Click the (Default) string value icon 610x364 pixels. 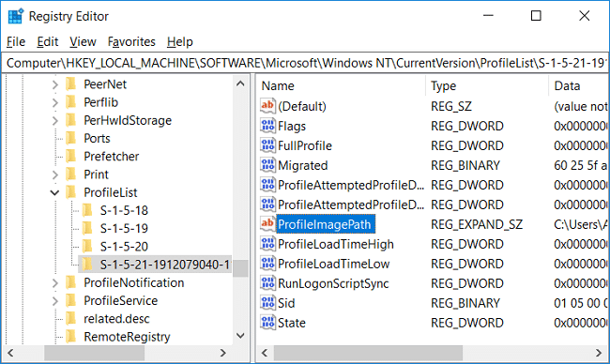point(267,106)
